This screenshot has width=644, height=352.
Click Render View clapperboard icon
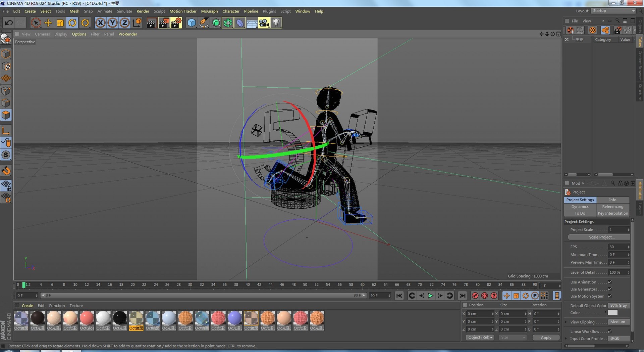151,23
